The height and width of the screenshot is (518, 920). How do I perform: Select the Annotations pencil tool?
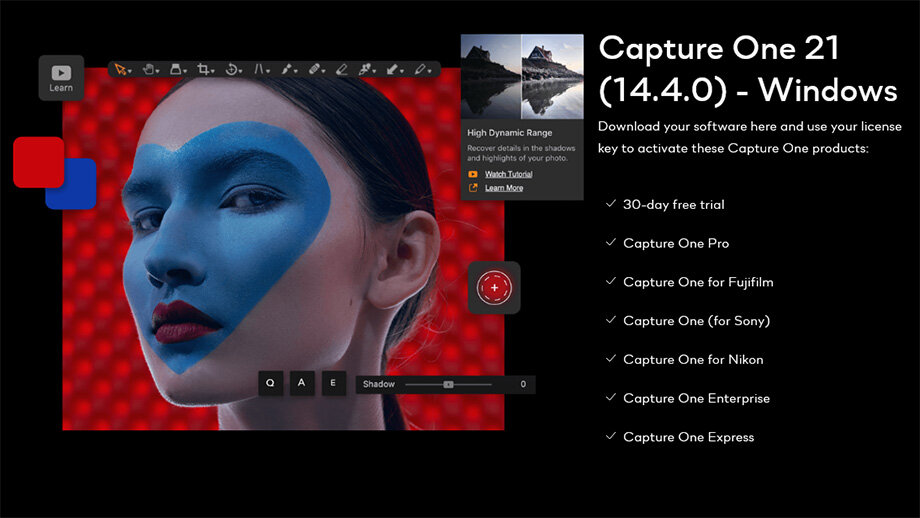coord(421,69)
